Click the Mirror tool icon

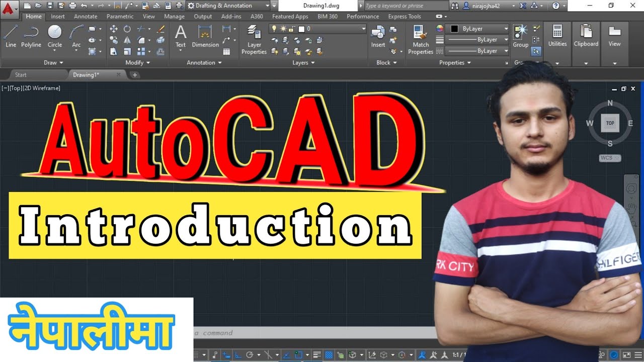[127, 40]
